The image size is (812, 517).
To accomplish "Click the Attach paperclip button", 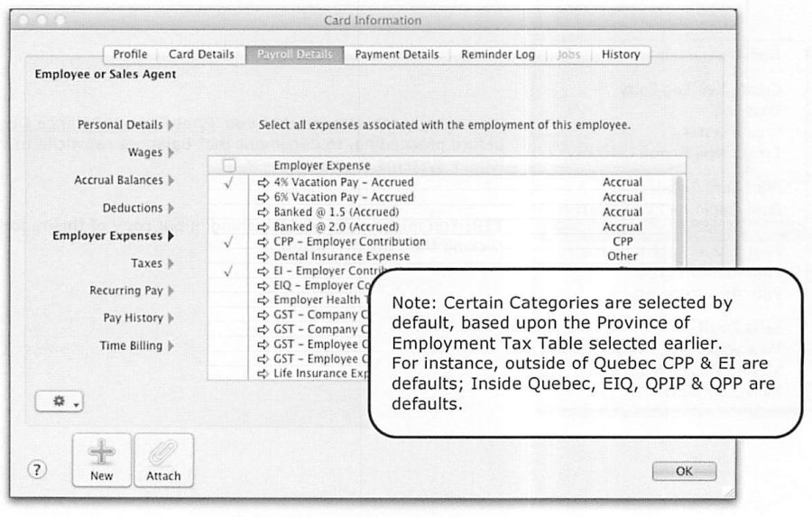I will coord(163,460).
